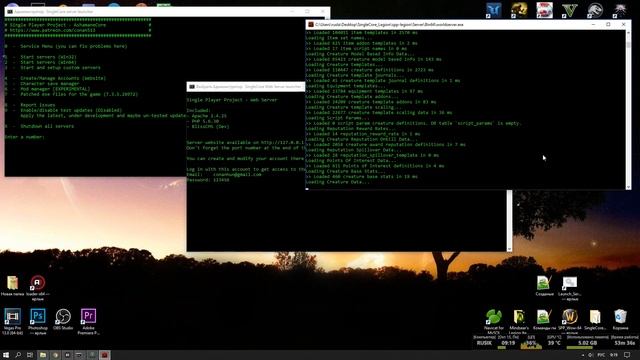The height and width of the screenshot is (360, 640).
Task: Click 'Start and setup custom servers' line
Action: click(x=60, y=67)
